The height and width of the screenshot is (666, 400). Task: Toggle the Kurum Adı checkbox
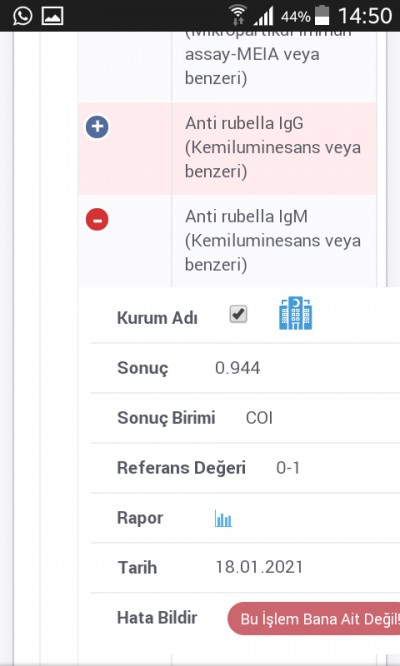point(238,314)
